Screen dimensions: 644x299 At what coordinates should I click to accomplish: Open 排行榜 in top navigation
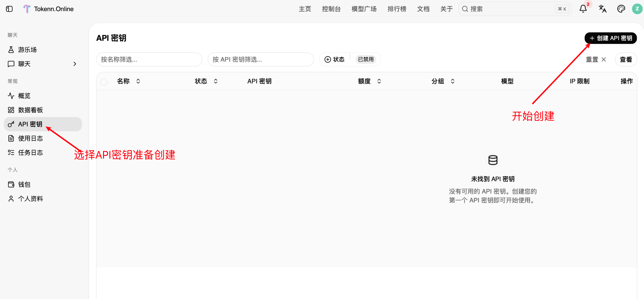tap(397, 9)
